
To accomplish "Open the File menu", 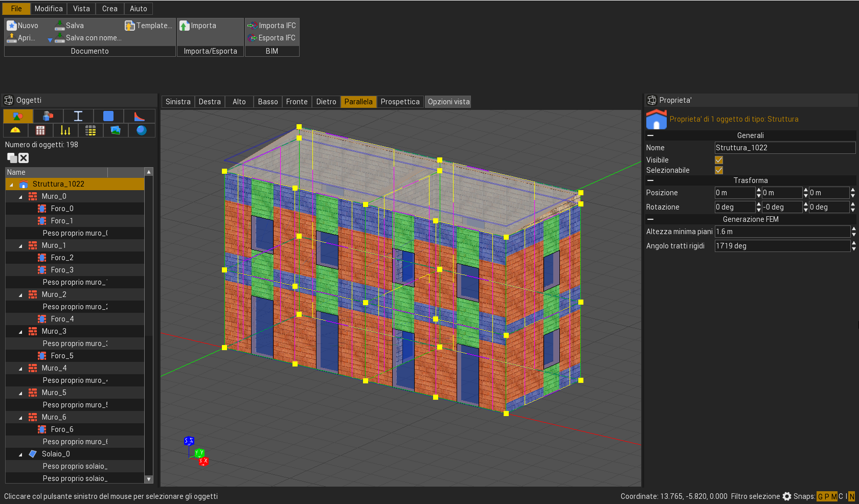I will 16,9.
